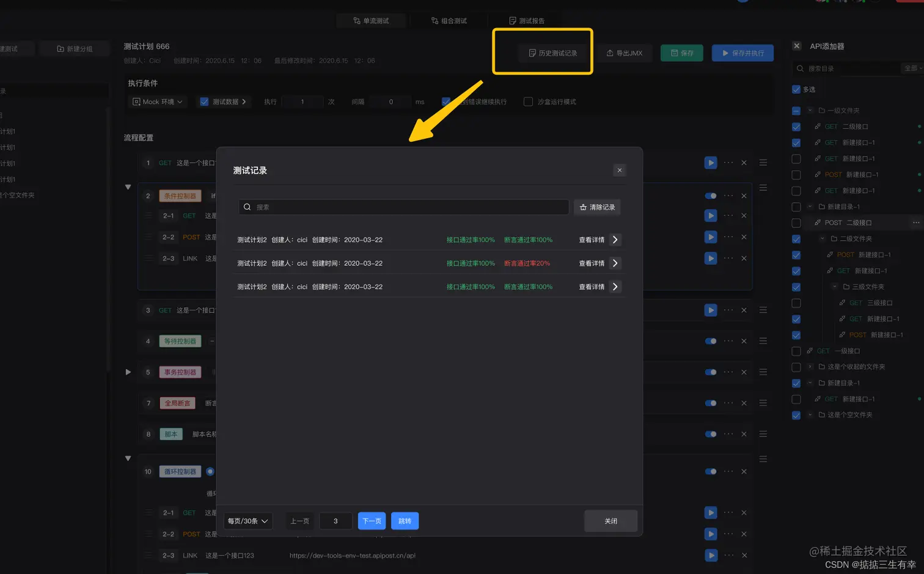Check the GET 一级接口 checkbox
The image size is (924, 574).
click(796, 351)
